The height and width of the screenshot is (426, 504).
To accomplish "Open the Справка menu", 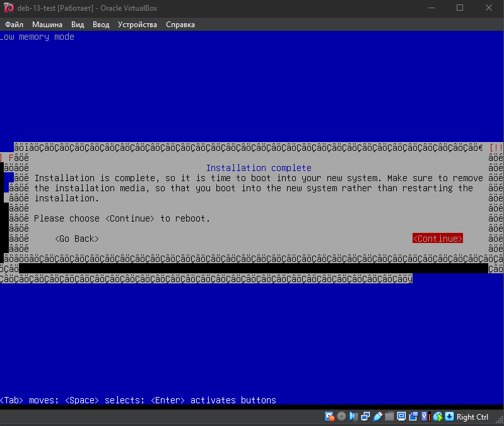I will coord(180,25).
